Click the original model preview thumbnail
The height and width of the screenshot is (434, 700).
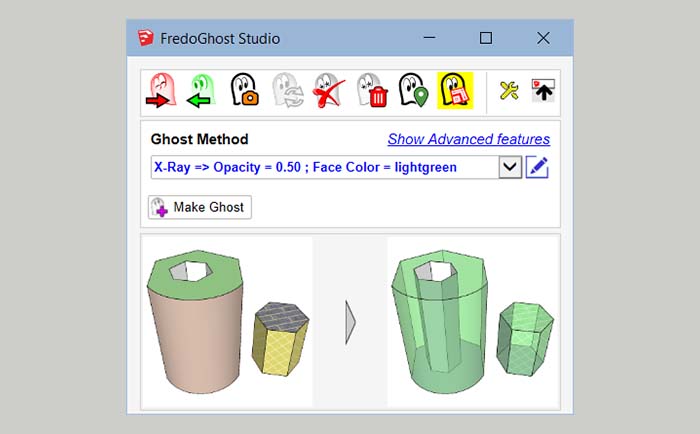coord(228,320)
